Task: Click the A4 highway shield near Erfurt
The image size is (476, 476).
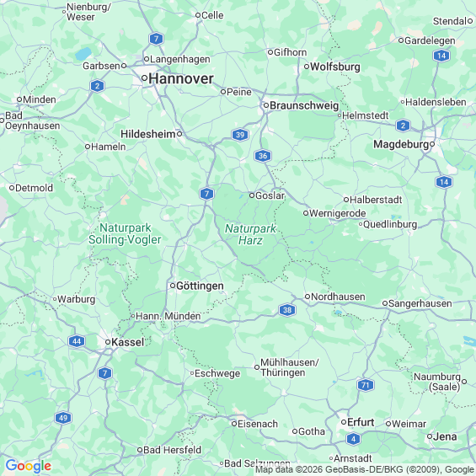Action: 353,439
